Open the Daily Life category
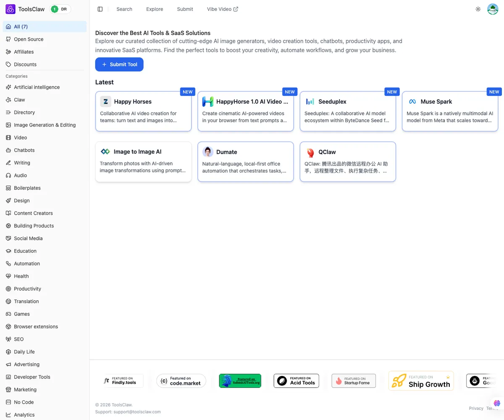504x420 pixels. click(45, 352)
